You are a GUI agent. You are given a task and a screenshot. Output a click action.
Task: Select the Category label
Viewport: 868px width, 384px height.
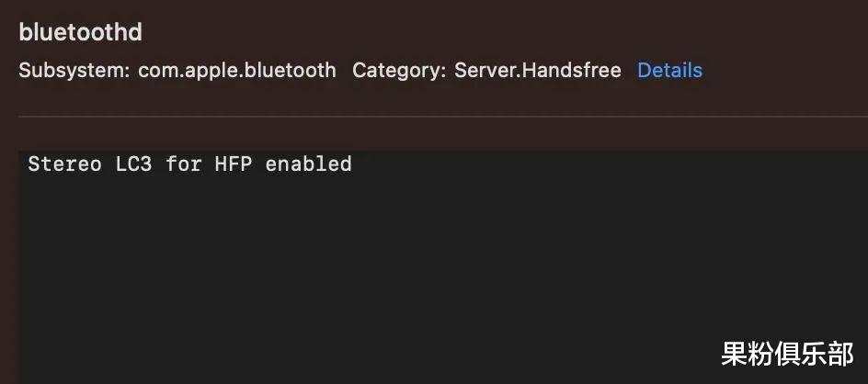[x=400, y=71]
